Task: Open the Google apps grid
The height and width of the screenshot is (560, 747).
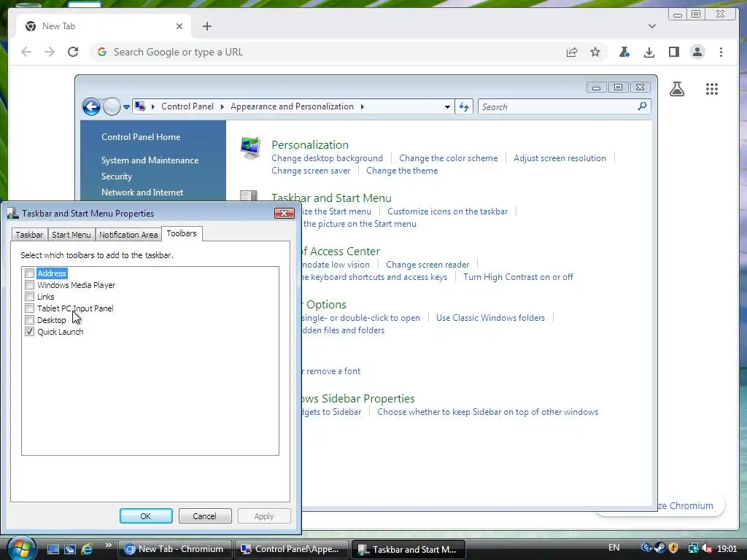Action: (712, 89)
